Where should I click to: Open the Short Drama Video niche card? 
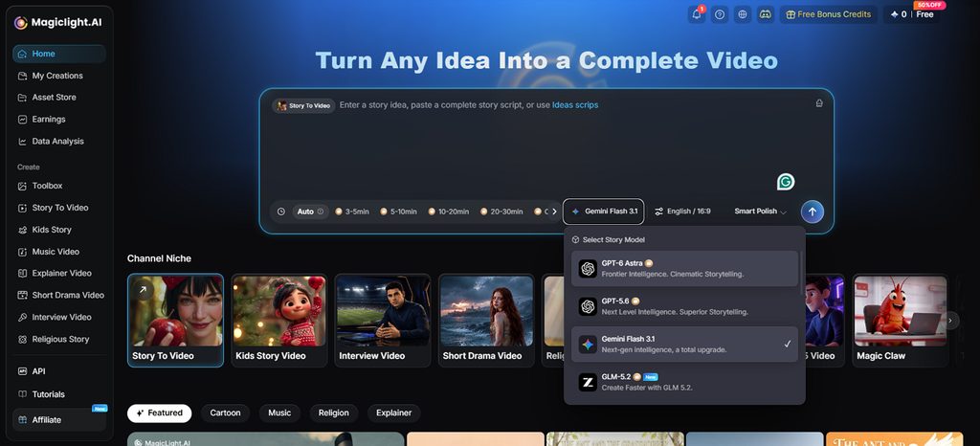486,321
